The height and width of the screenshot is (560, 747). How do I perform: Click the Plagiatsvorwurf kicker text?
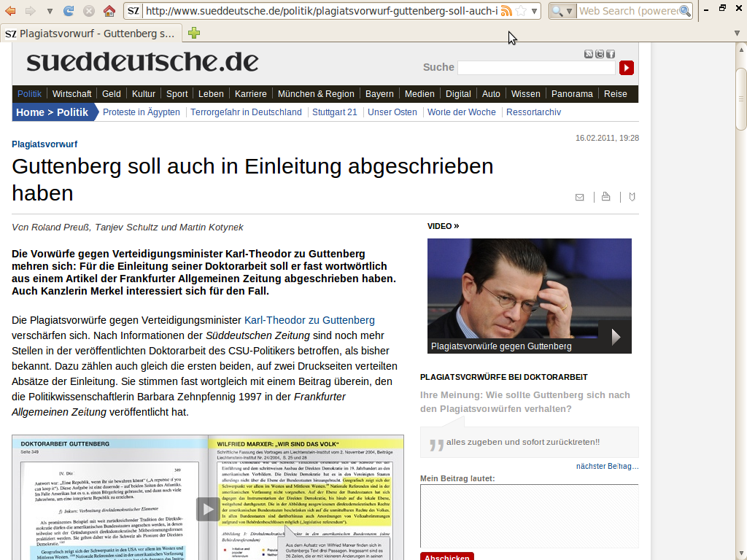click(44, 144)
